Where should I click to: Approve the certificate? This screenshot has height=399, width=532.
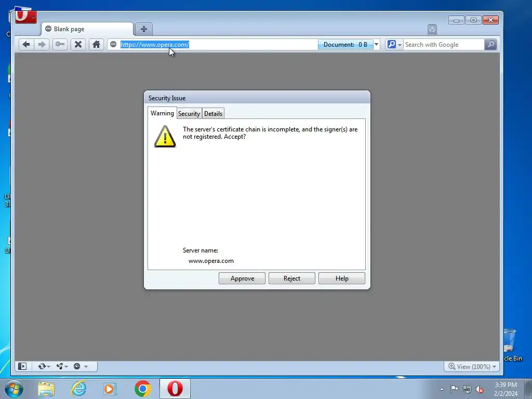pyautogui.click(x=242, y=278)
